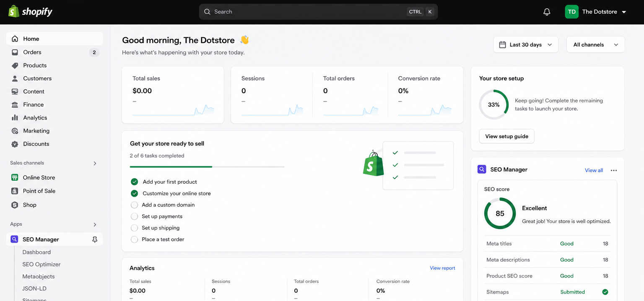
Task: Open the JSON-LD submenu item
Action: click(34, 288)
